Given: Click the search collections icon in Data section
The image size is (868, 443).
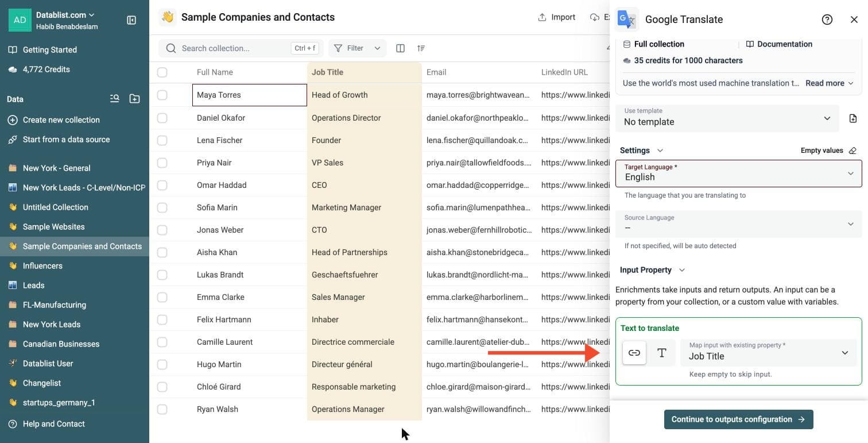Looking at the screenshot, I should click(x=115, y=99).
